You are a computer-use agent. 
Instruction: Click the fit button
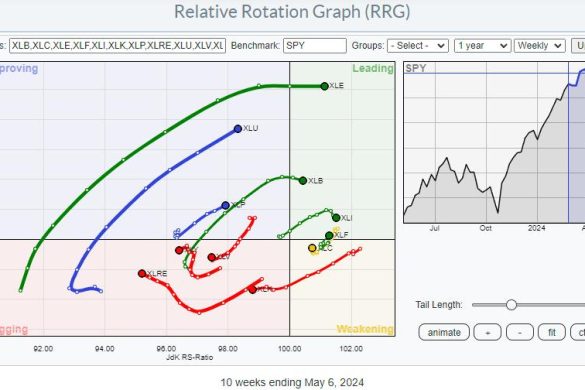pyautogui.click(x=552, y=332)
